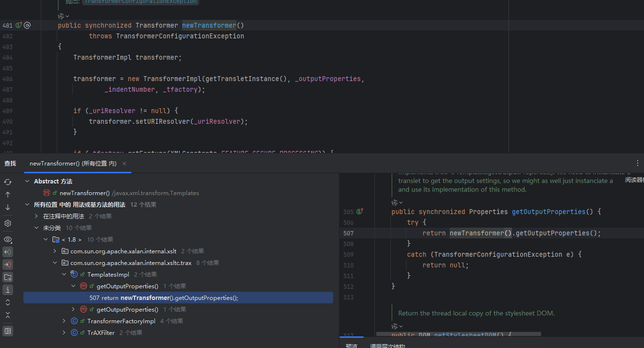Screen dimensions: 644x348
Task: Go to next occurrence with down arrow
Action: pyautogui.click(x=8, y=207)
